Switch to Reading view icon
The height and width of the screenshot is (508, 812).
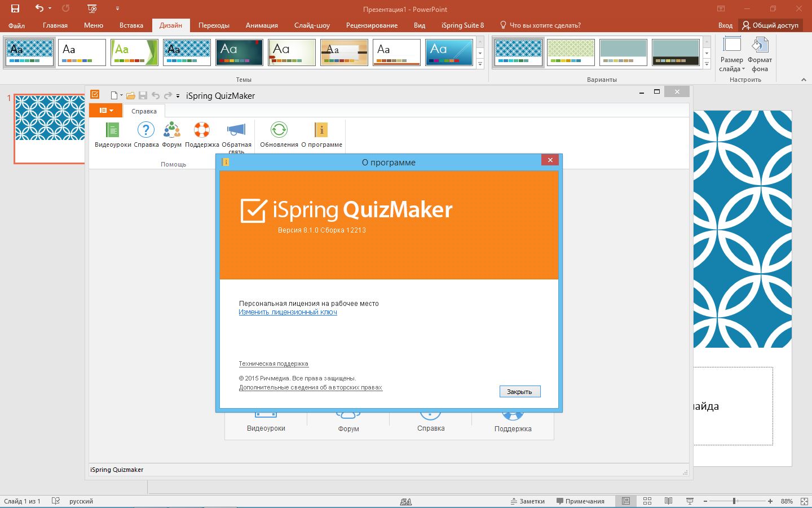pos(668,501)
